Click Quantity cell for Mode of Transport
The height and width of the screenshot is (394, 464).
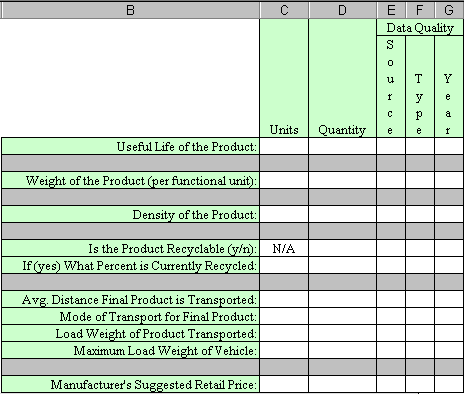342,316
